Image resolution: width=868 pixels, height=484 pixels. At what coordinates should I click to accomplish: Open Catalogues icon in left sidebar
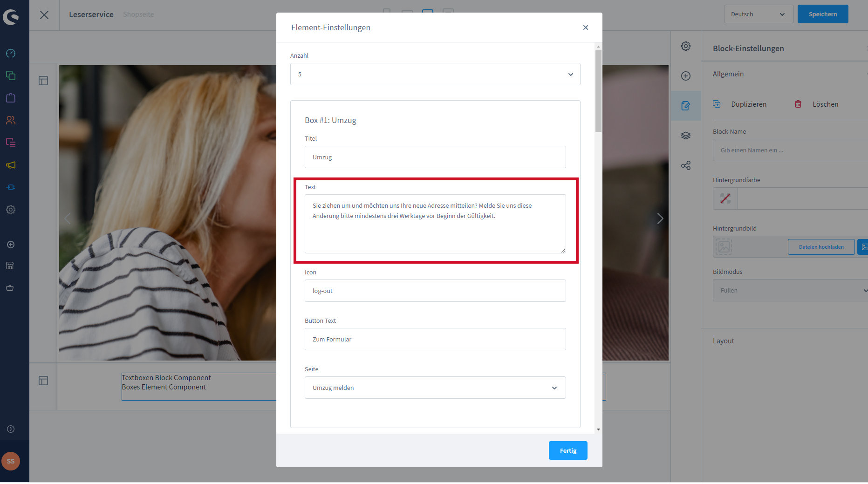point(11,75)
